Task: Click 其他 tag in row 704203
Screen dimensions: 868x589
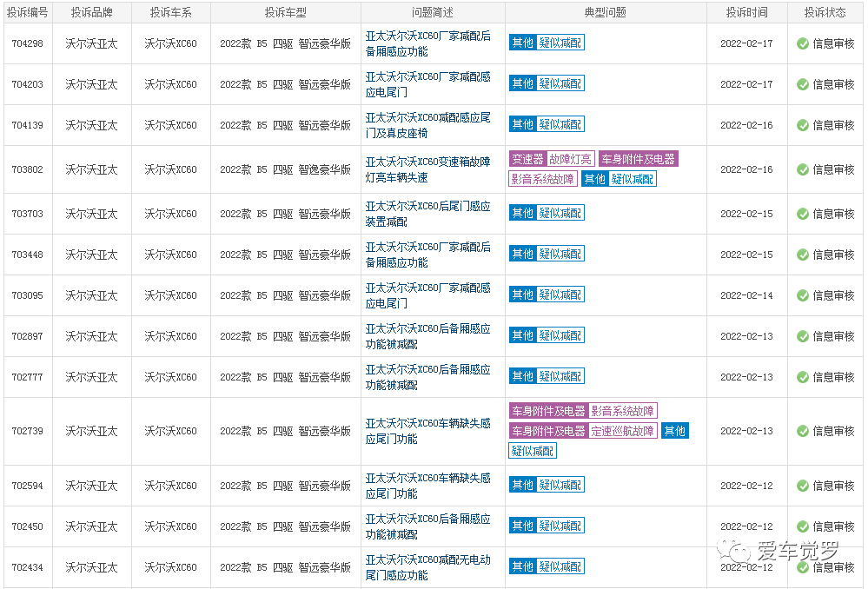Action: click(522, 83)
